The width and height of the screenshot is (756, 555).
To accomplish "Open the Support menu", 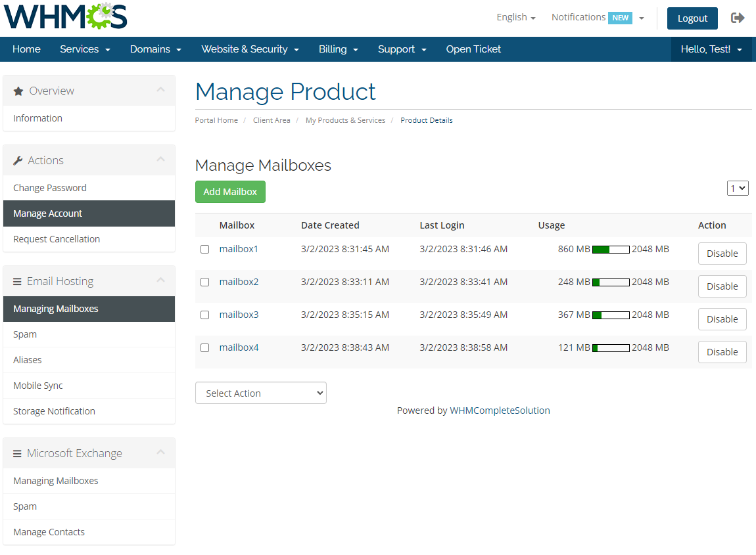I will point(402,49).
